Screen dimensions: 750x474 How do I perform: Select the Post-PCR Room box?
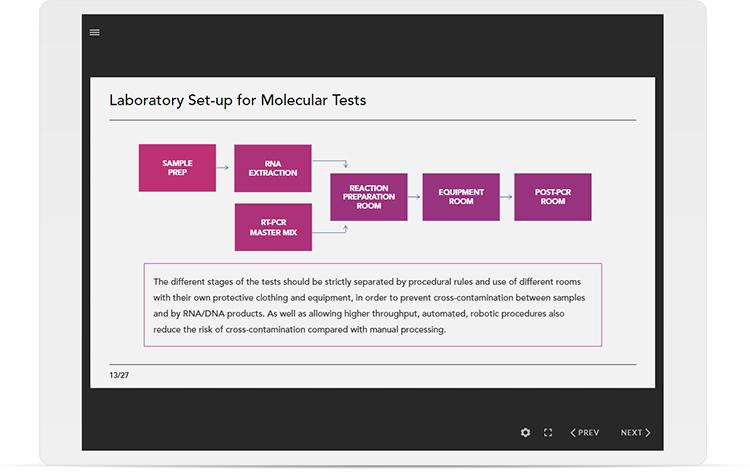553,197
